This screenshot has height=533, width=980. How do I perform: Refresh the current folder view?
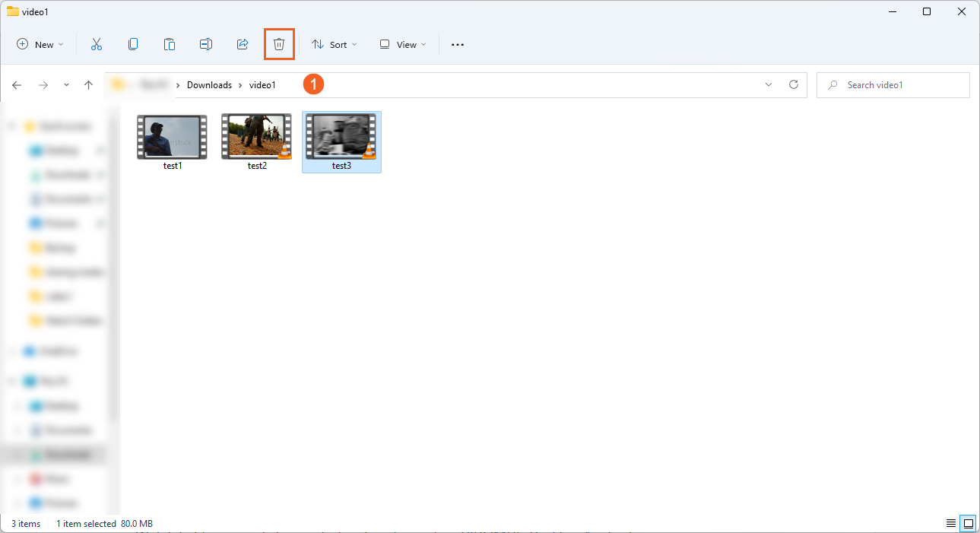(x=794, y=85)
